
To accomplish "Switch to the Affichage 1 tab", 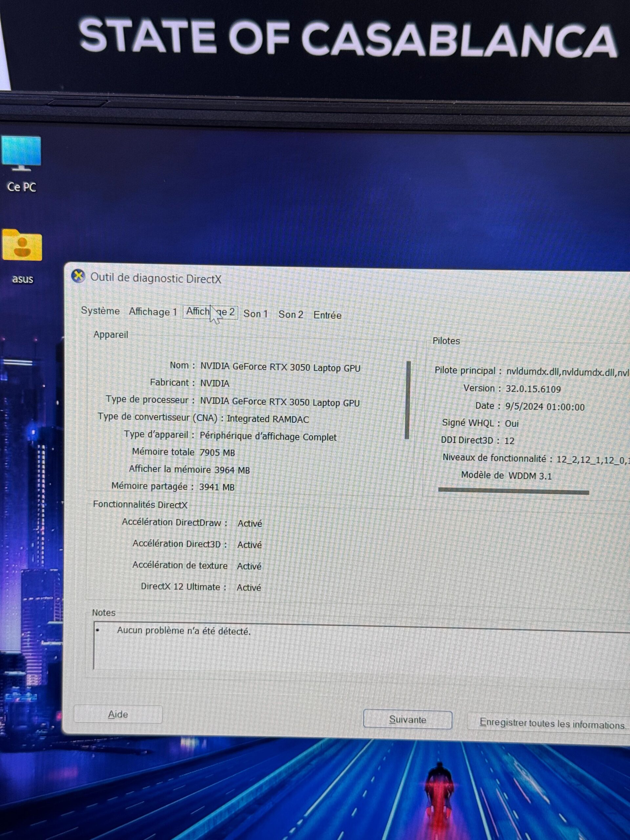I will point(153,312).
